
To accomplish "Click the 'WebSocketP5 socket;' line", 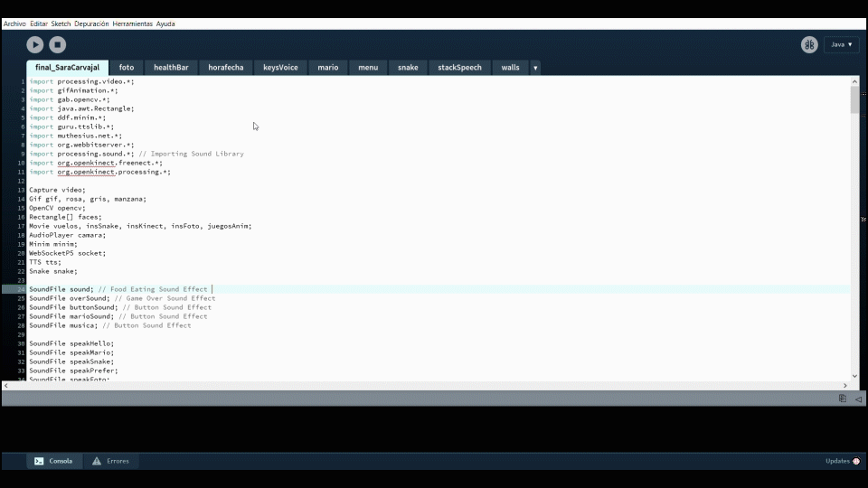I will pos(68,253).
